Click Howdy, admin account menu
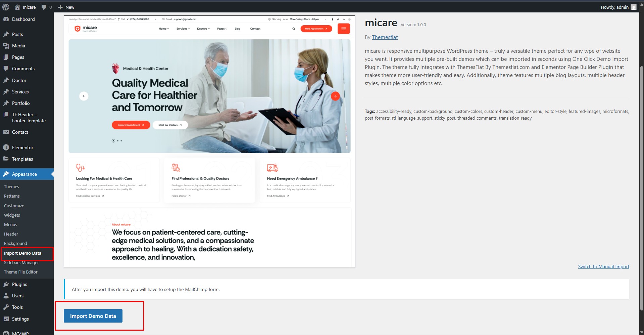This screenshot has width=644, height=335. pos(618,7)
